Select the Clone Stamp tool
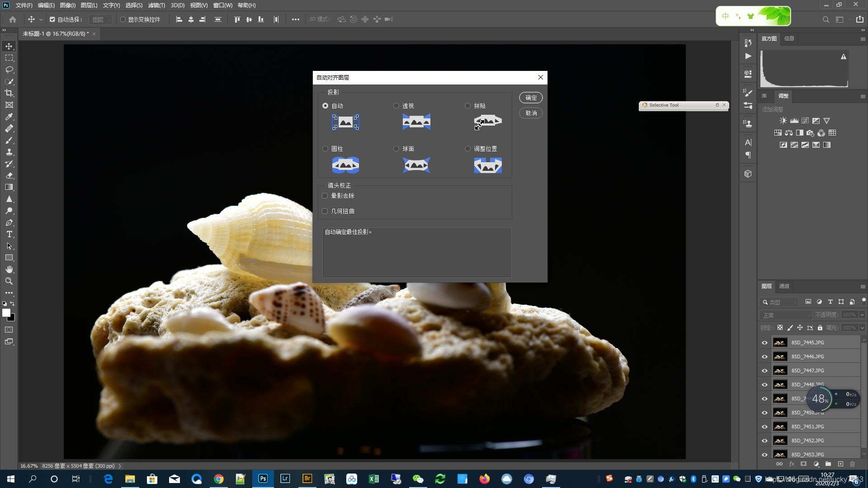The height and width of the screenshot is (488, 868). [9, 152]
